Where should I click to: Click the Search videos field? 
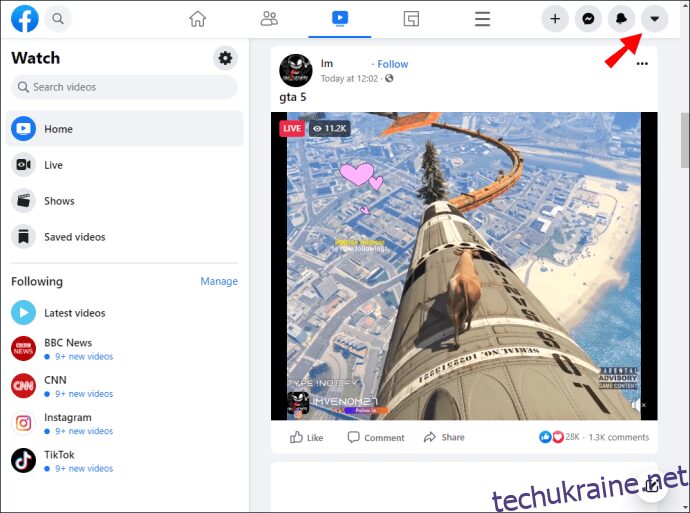124,87
